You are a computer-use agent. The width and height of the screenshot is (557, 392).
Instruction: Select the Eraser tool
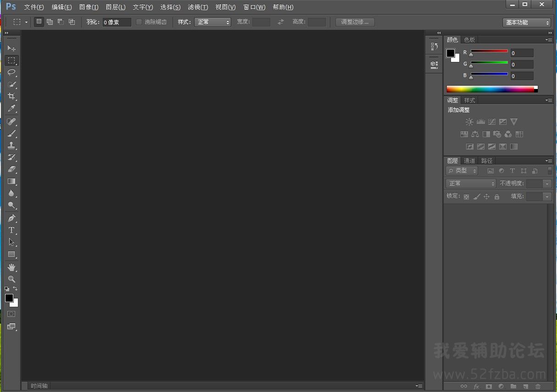[11, 169]
